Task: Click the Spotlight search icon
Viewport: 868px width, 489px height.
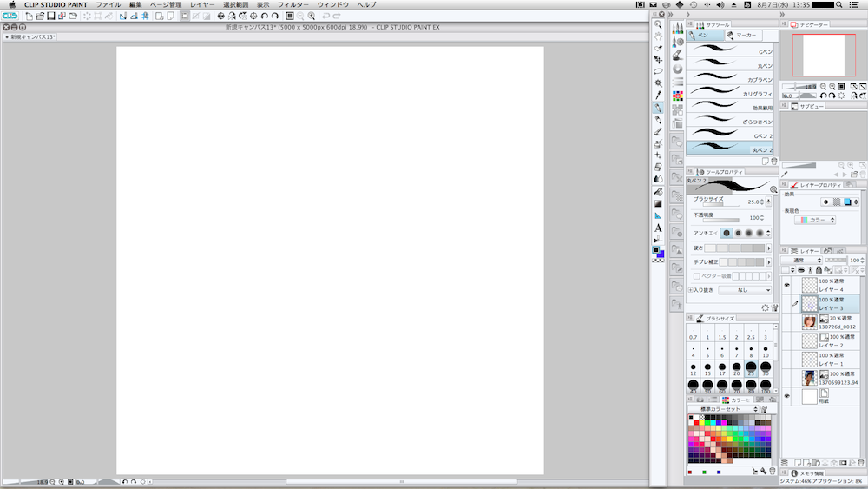Action: pos(839,4)
